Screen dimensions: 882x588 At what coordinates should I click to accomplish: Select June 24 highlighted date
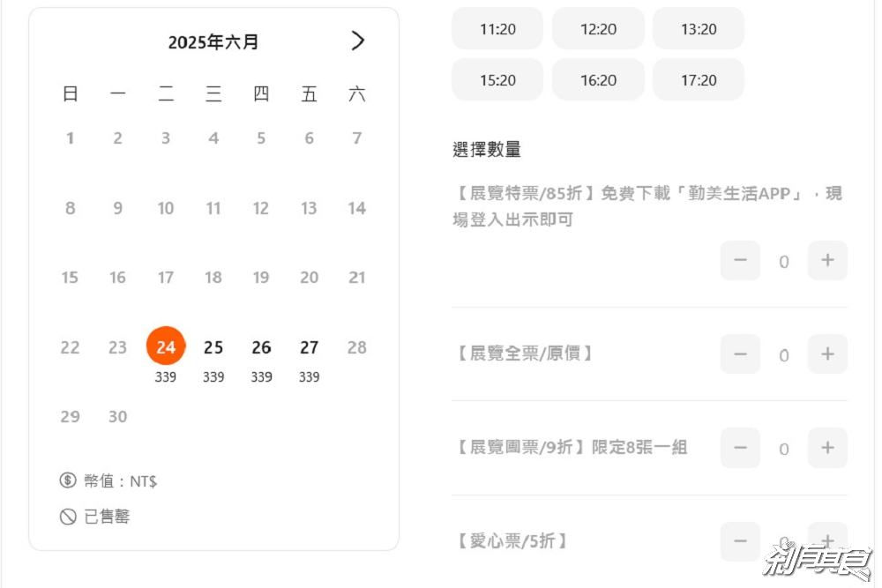point(166,347)
